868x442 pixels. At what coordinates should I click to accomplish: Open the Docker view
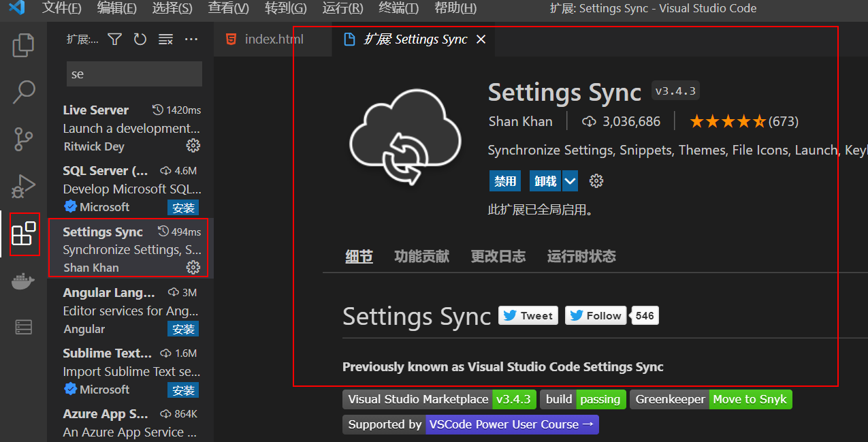(x=23, y=281)
